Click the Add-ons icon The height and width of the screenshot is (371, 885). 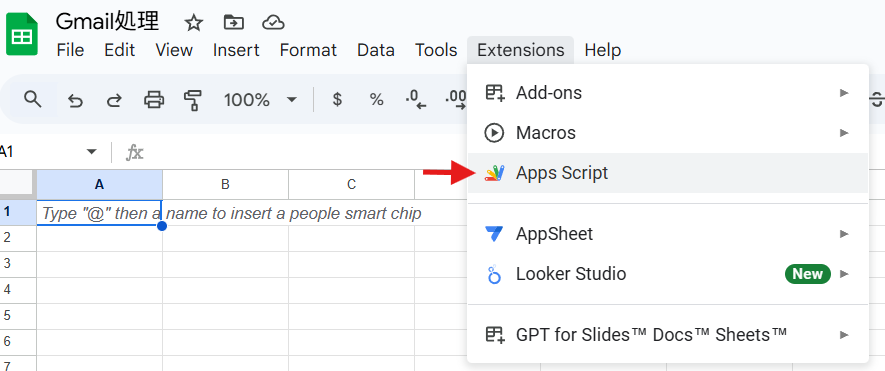[494, 93]
